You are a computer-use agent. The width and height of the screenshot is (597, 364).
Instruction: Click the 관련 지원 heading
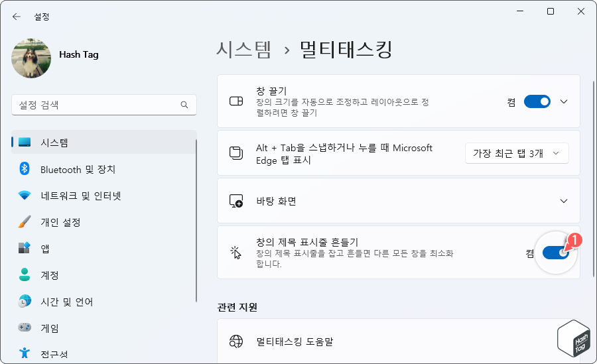tap(237, 307)
